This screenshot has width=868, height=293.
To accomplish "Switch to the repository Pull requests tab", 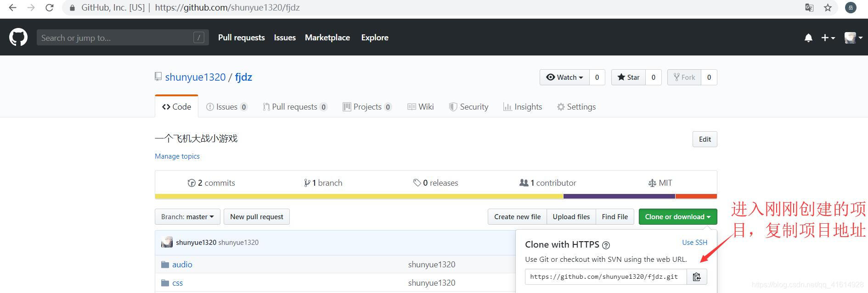I will click(x=295, y=107).
